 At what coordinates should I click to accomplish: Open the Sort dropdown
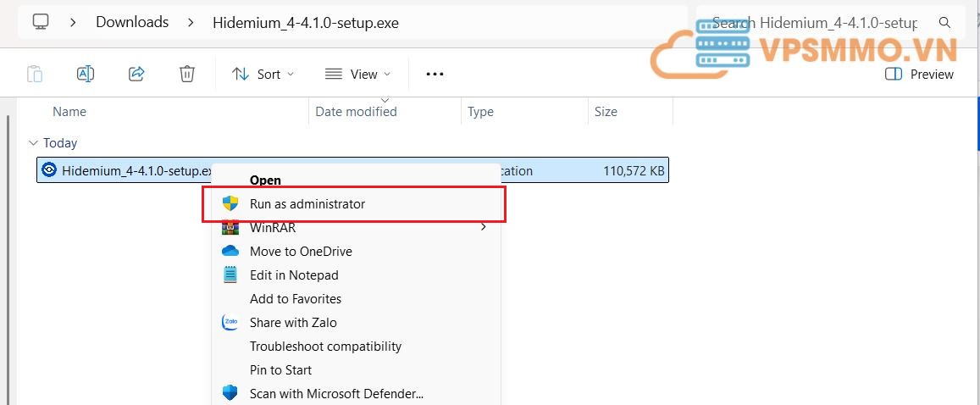click(263, 74)
